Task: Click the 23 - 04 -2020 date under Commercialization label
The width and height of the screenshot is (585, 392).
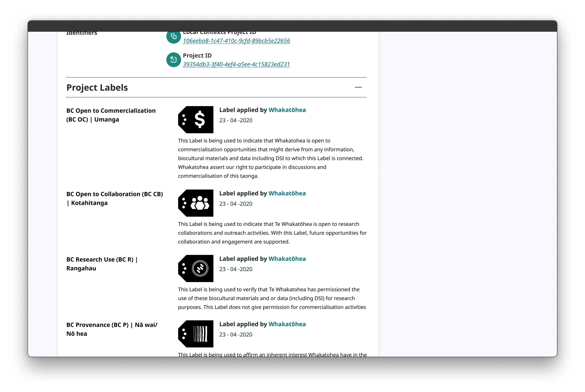Action: pyautogui.click(x=236, y=120)
